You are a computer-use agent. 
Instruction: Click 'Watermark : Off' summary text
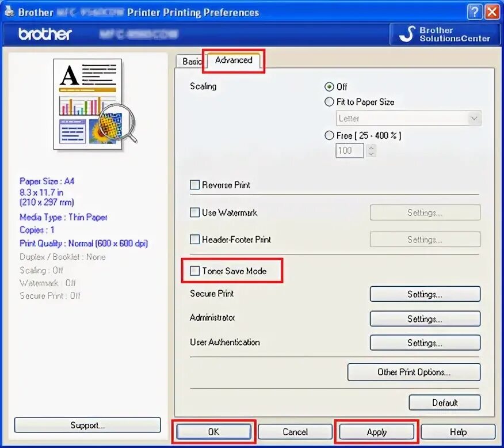pyautogui.click(x=48, y=283)
